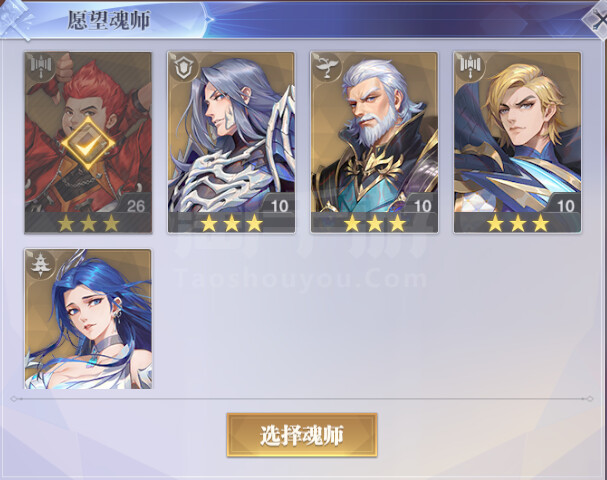Select the red-haired soul master card
Viewport: 607px width, 480px height.
point(88,143)
